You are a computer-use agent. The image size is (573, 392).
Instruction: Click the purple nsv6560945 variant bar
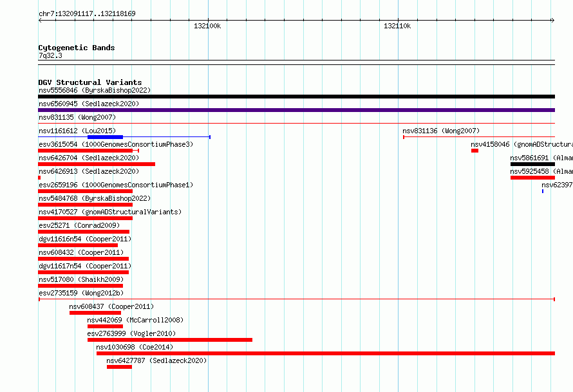[x=296, y=110]
